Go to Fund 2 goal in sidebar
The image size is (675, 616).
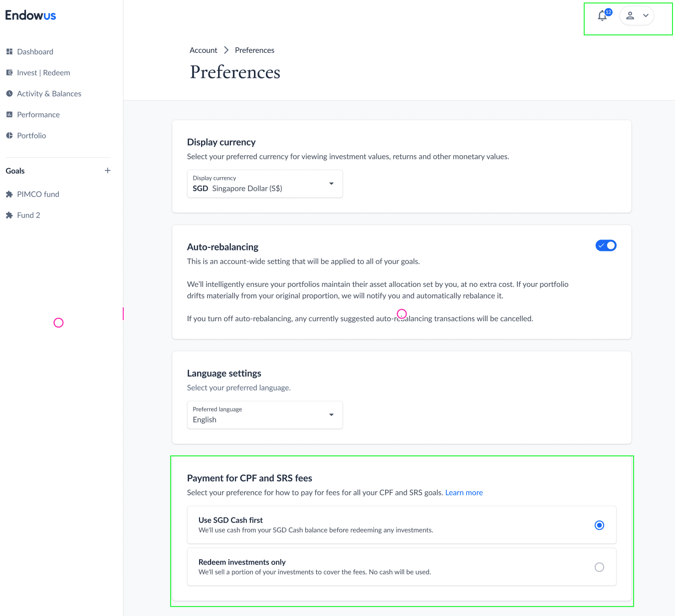tap(28, 215)
